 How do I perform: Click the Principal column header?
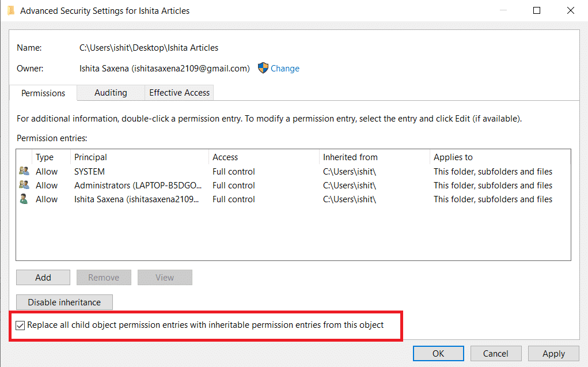pos(90,157)
